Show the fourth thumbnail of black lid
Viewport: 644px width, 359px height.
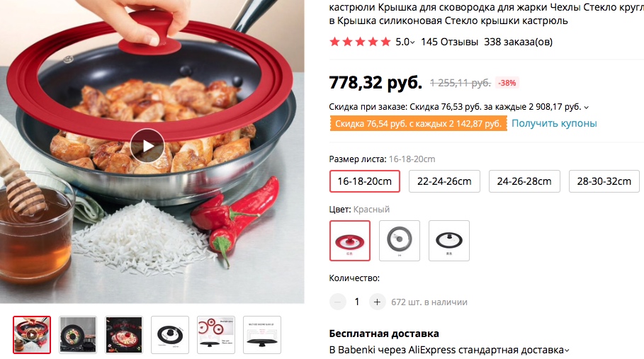click(x=170, y=335)
